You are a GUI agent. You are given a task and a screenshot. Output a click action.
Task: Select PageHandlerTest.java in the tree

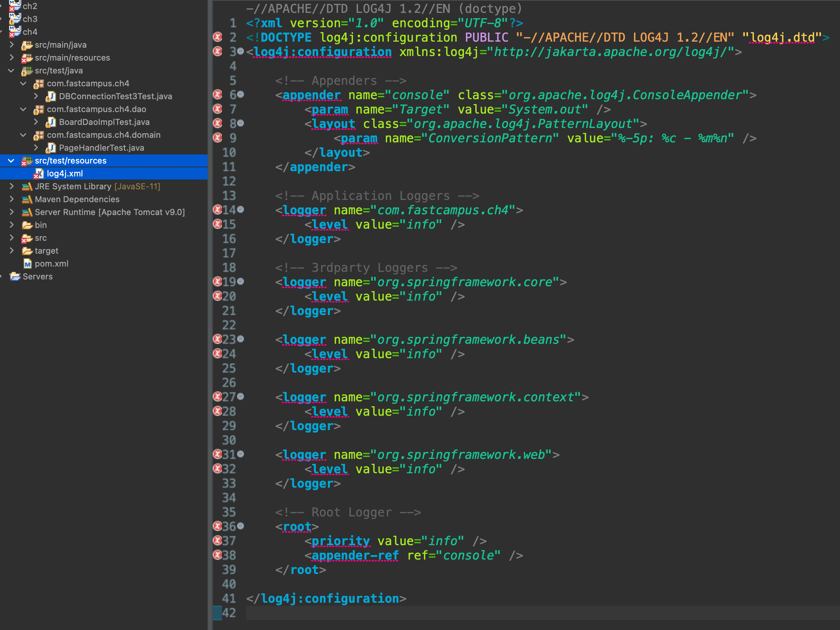pos(101,148)
